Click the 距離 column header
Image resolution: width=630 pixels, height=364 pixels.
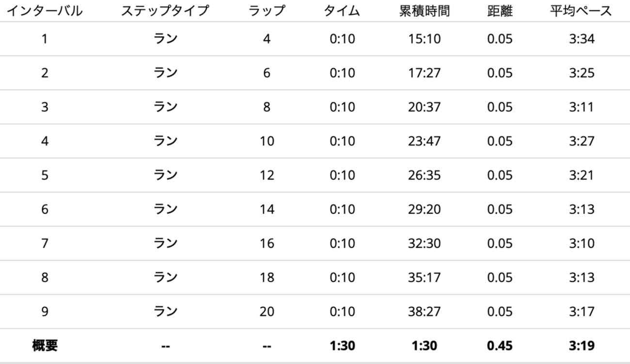click(500, 11)
